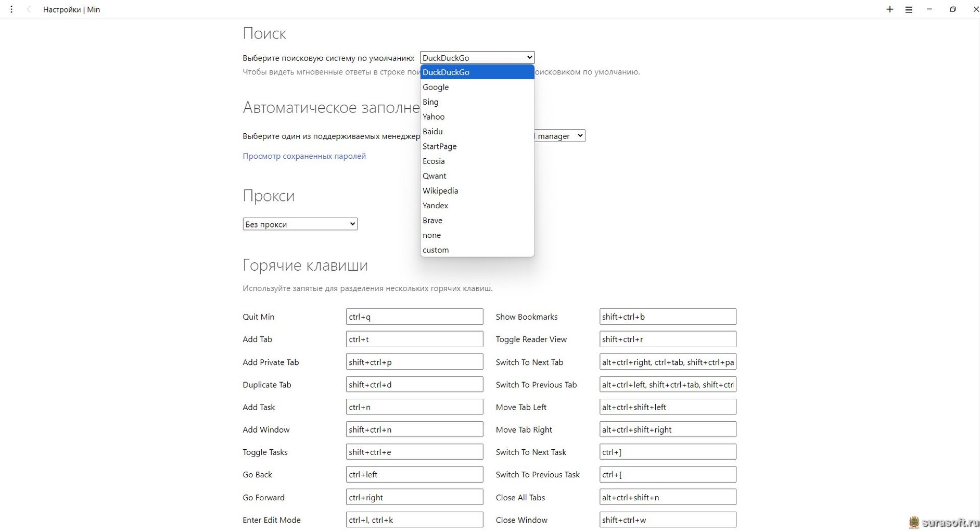The height and width of the screenshot is (531, 980).
Task: Pick Baidu search engine option
Action: pos(477,131)
